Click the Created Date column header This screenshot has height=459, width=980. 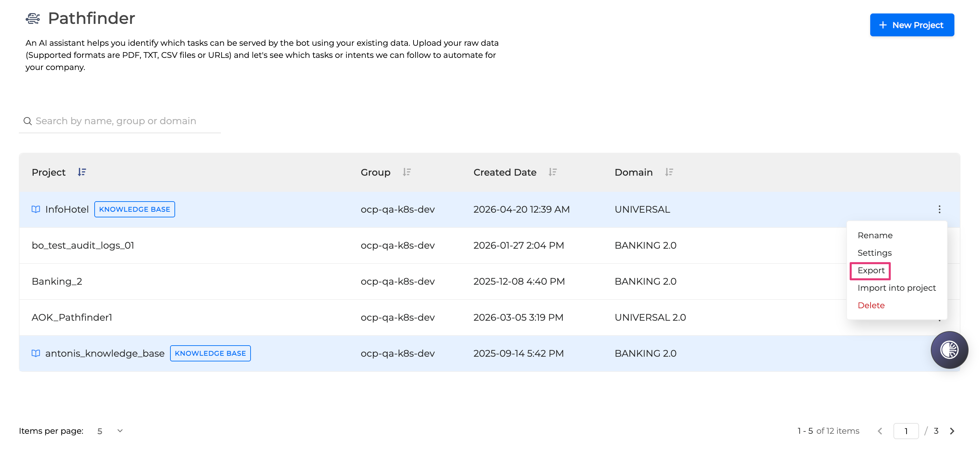[504, 172]
